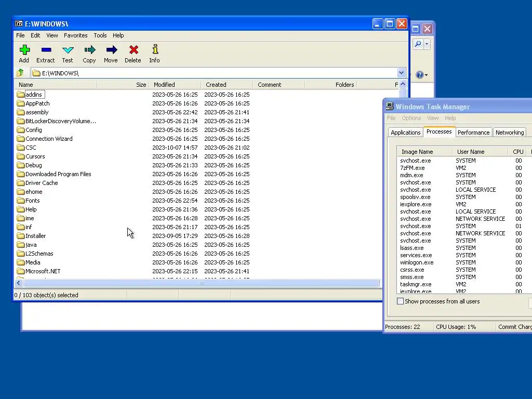Image resolution: width=532 pixels, height=399 pixels.
Task: Sort processes by User Name header
Action: 480,152
